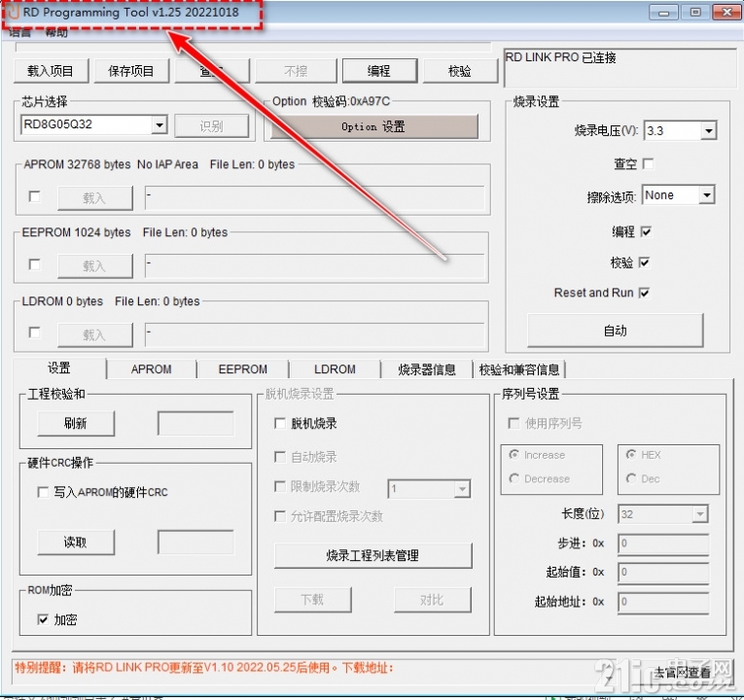This screenshot has width=744, height=700.
Task: Click the 校验 button in top toolbar
Action: click(460, 71)
